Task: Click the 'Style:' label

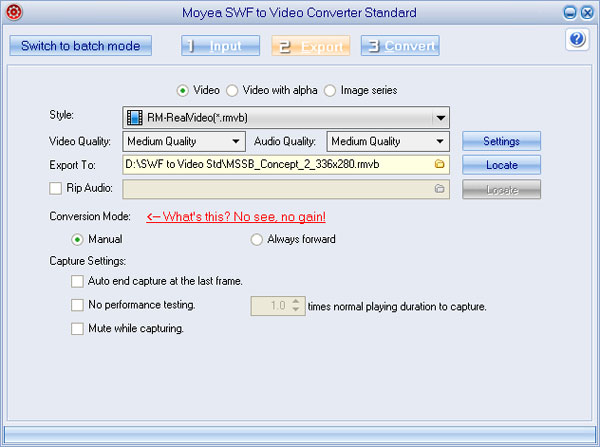Action: click(61, 114)
